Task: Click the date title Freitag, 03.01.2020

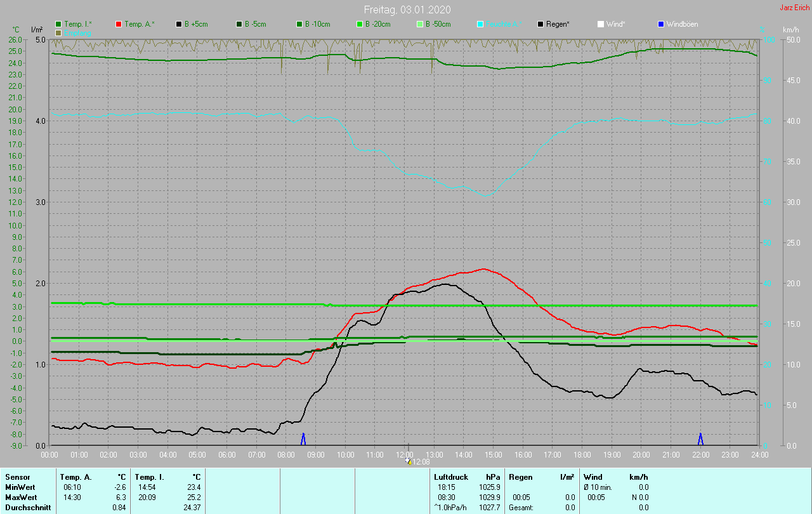Action: point(407,10)
